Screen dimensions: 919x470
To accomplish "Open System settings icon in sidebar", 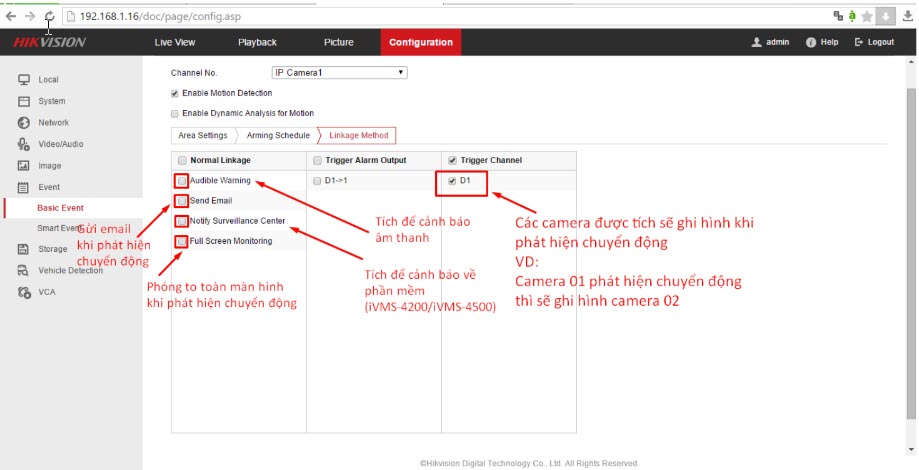I will click(23, 101).
